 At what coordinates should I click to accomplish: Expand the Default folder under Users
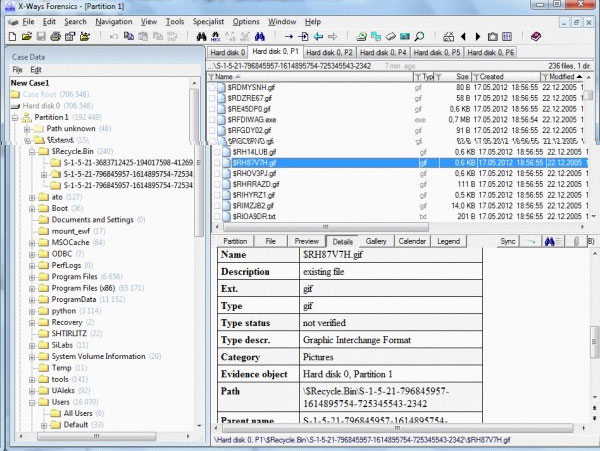tap(44, 425)
